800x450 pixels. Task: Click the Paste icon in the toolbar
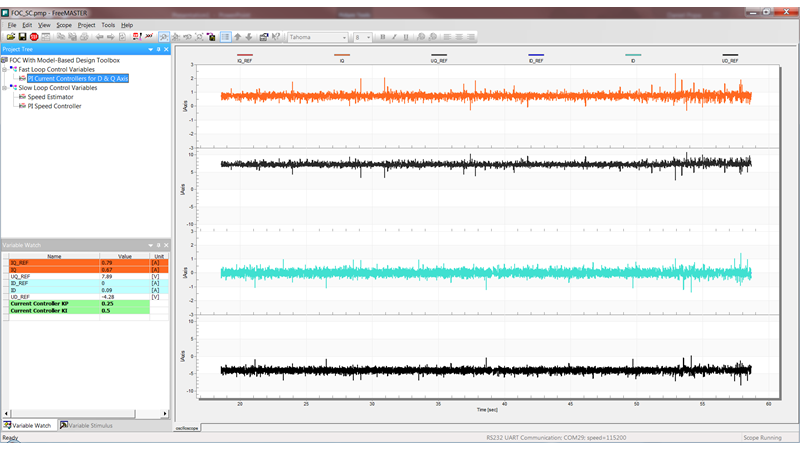click(72, 37)
